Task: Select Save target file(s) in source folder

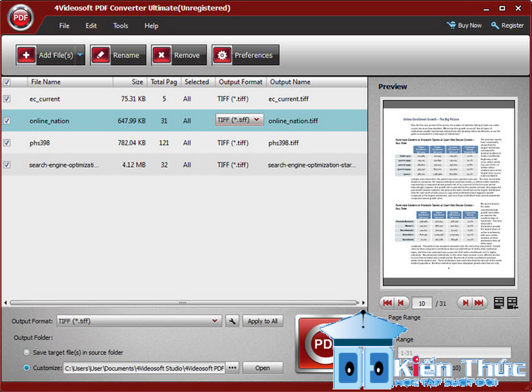Action: point(26,353)
